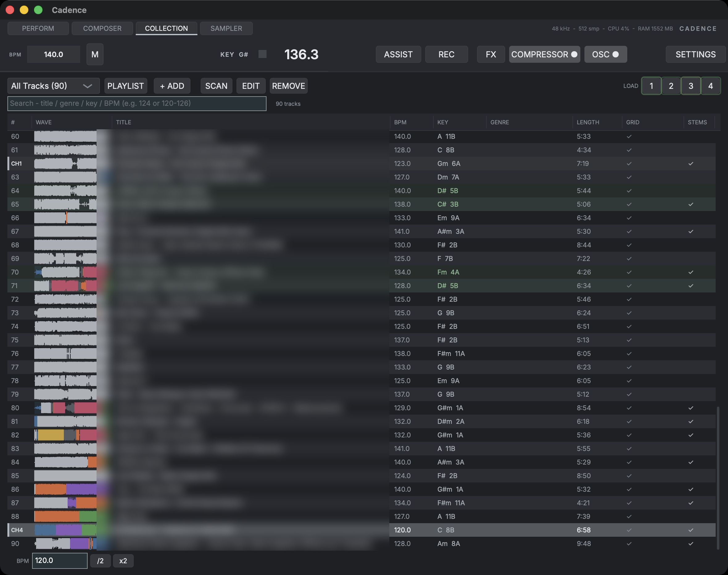
Task: Click the stems checkmark for track 67
Action: [x=691, y=231]
